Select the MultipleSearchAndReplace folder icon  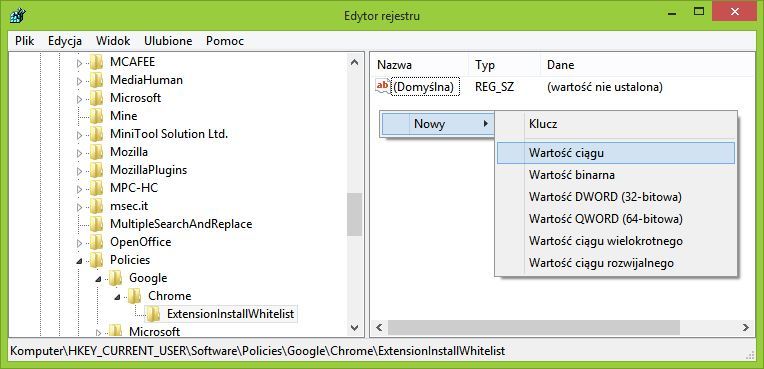tap(96, 224)
